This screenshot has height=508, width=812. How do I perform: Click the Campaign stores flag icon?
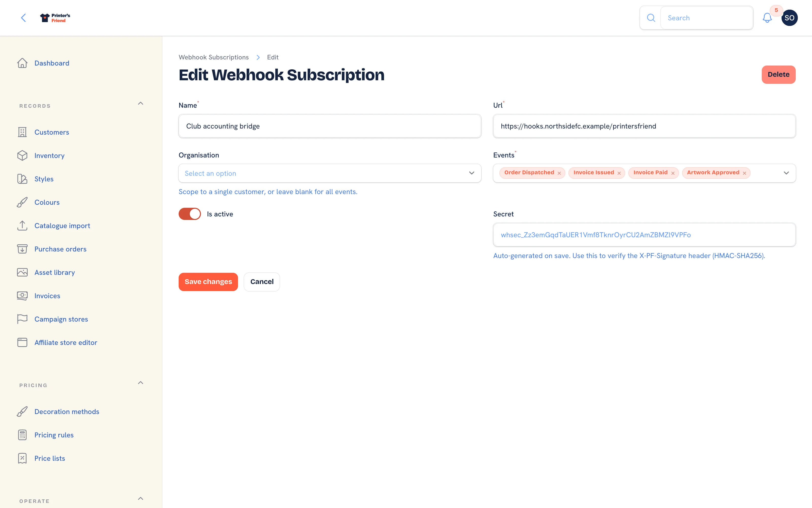point(22,319)
